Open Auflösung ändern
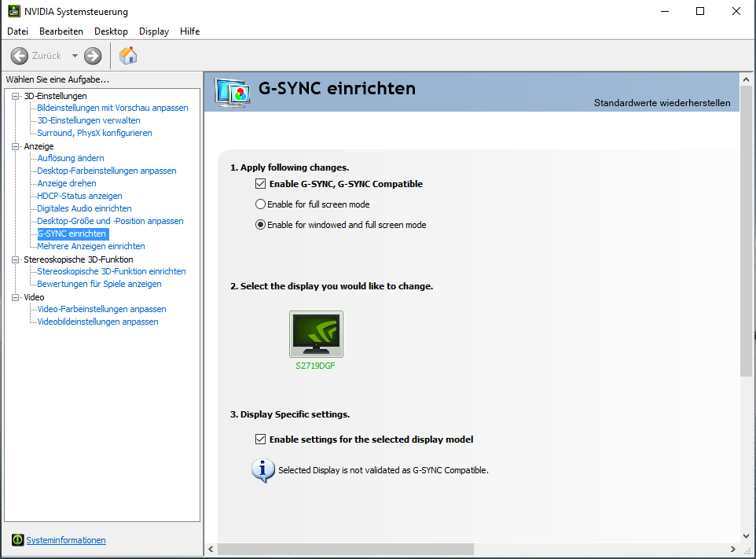756x559 pixels. click(71, 158)
